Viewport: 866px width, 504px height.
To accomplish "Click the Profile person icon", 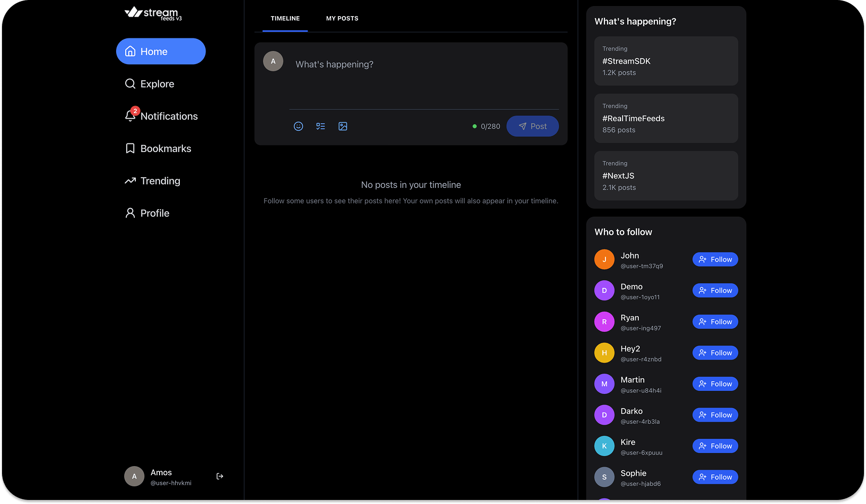I will pyautogui.click(x=130, y=213).
